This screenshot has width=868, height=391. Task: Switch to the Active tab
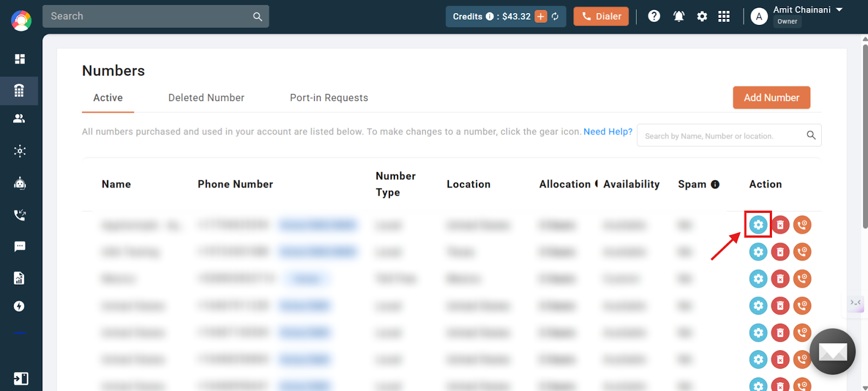pyautogui.click(x=108, y=98)
